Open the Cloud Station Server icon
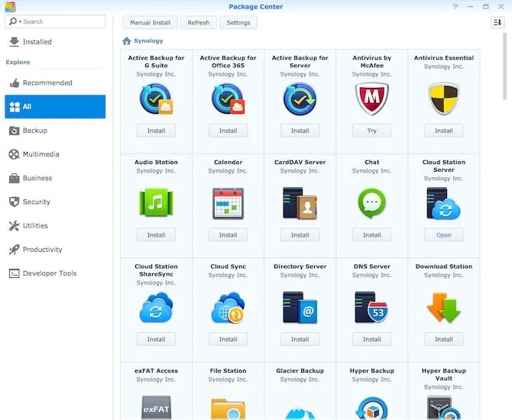 [x=443, y=203]
